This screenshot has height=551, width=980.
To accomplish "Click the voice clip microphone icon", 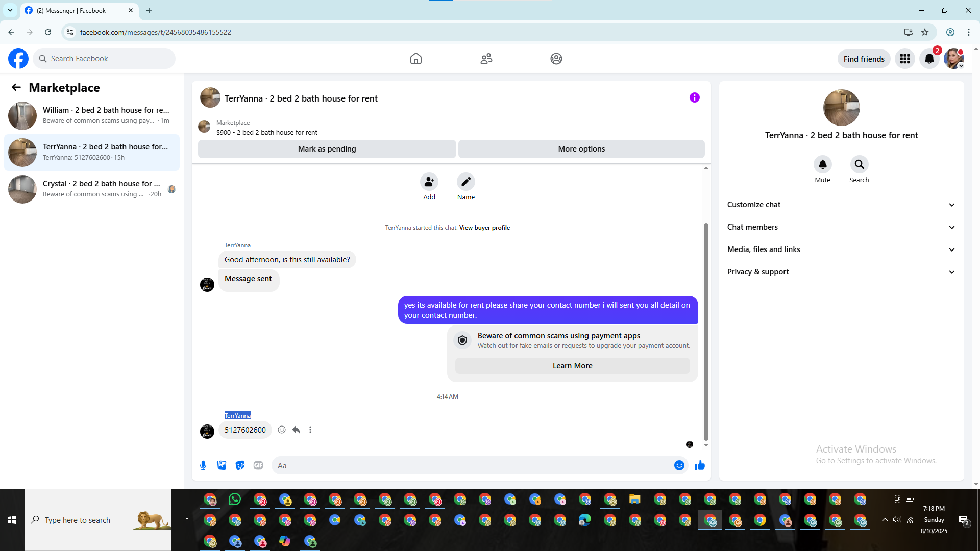I will 203,465.
